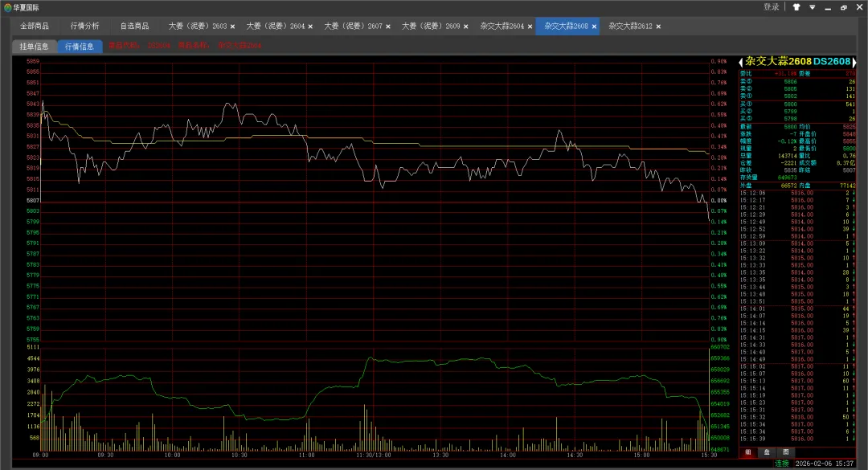Close the 大姜（泥姜）2604 tab
Image resolution: width=868 pixels, height=470 pixels.
310,27
